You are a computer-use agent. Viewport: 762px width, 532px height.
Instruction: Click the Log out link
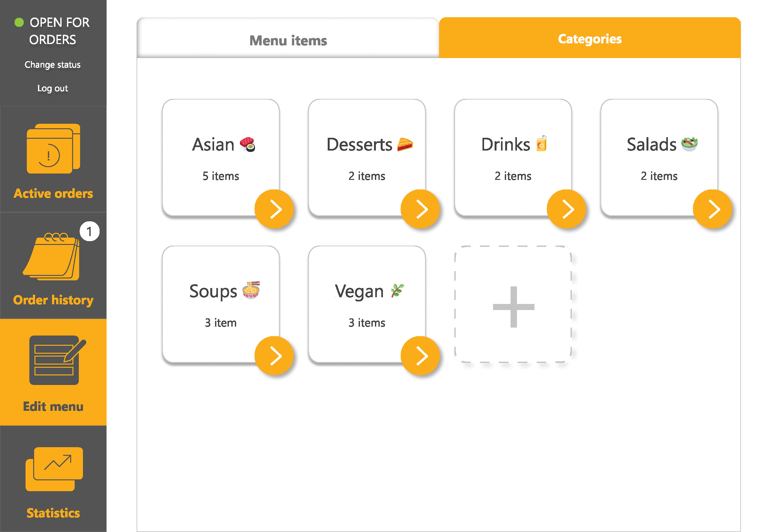[52, 88]
